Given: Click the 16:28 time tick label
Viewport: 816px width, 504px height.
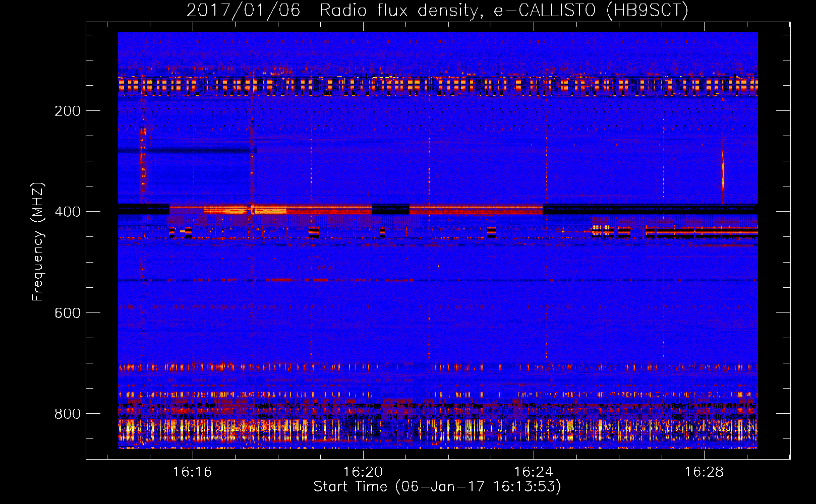Looking at the screenshot, I should click(x=704, y=472).
